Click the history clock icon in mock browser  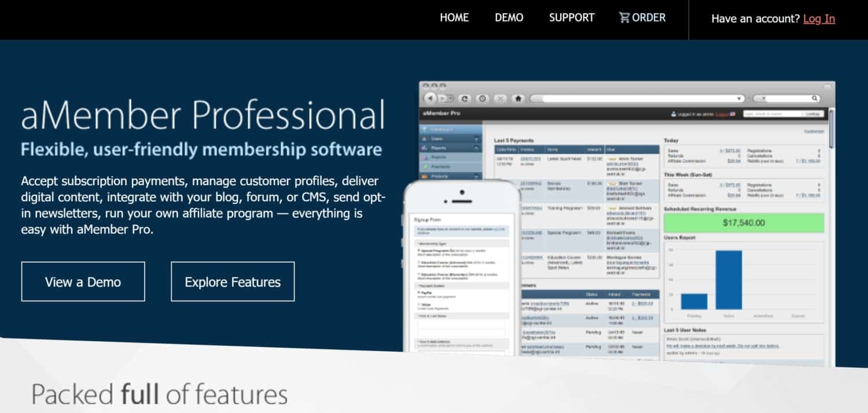click(483, 98)
